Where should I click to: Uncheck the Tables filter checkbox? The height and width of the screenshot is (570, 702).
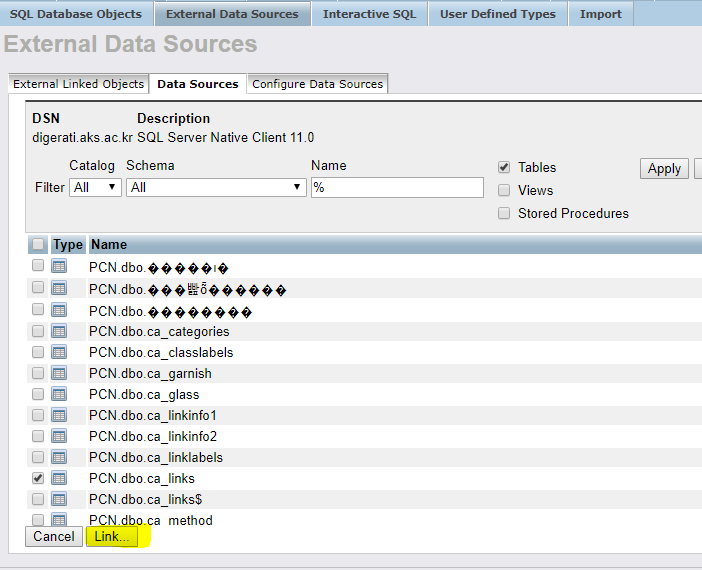pos(504,167)
